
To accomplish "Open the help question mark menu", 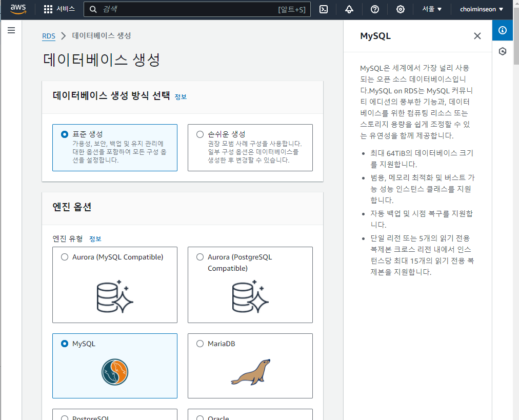I will tap(375, 9).
